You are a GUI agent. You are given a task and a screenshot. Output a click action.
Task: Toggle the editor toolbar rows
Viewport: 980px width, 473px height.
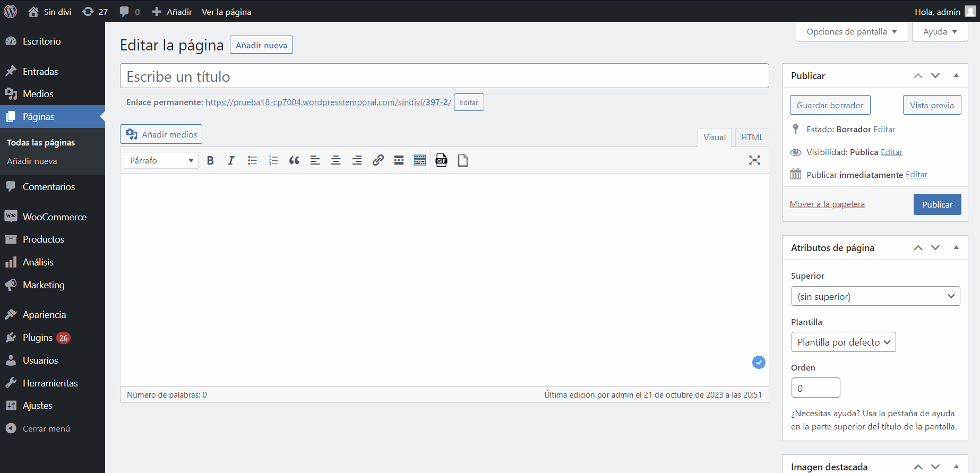[420, 160]
